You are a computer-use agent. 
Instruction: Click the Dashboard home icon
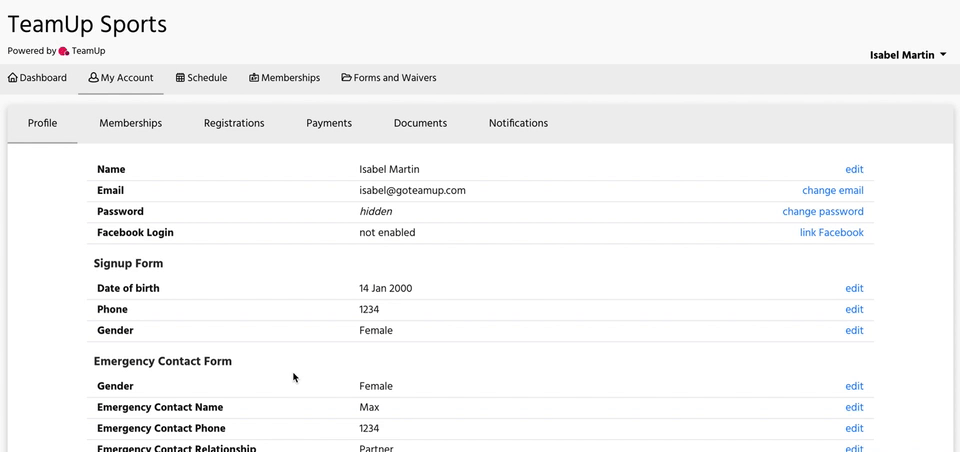(x=13, y=78)
